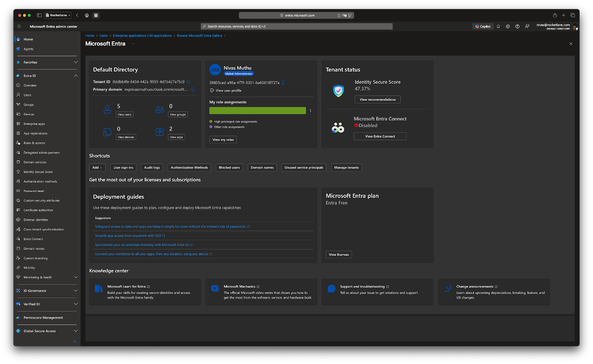Viewport: 593px width, 364px height.
Task: Expand the Favorites section
Action: pos(76,62)
